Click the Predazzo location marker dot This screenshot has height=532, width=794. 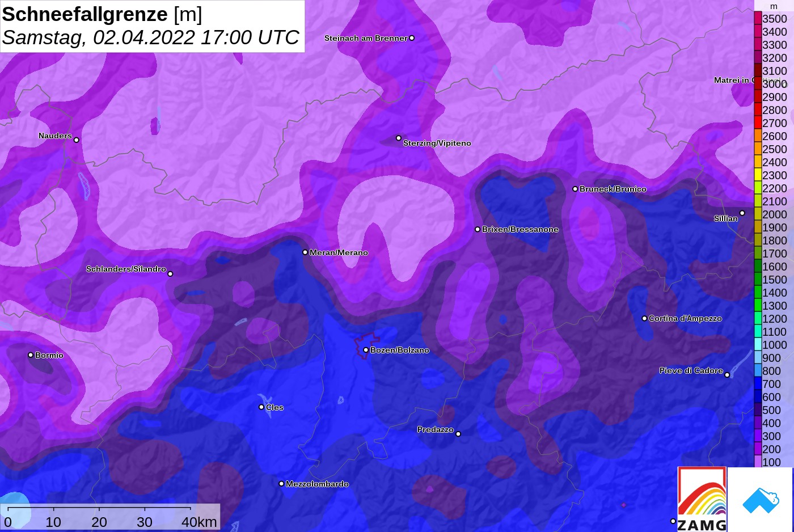click(x=458, y=434)
